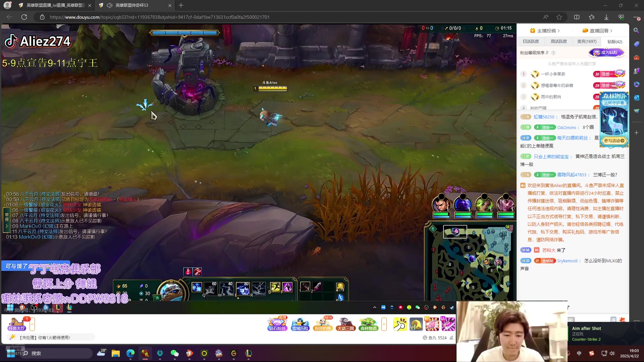Send the yellow cheer stick gift
Image resolution: width=644 pixels, height=362 pixels.
click(400, 324)
